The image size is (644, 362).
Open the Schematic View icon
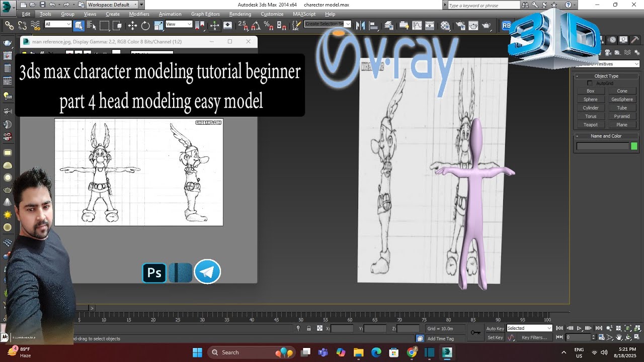430,25
